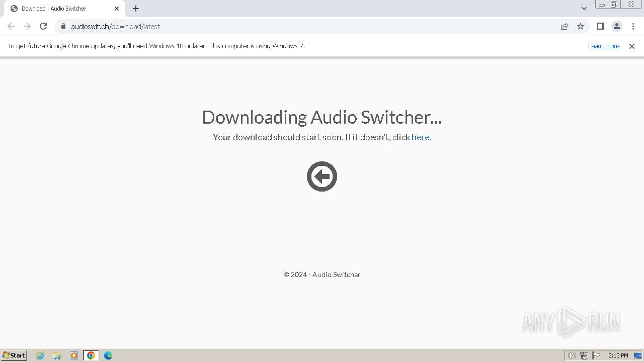The width and height of the screenshot is (644, 362).
Task: Click the 'here' download link
Action: (x=420, y=137)
